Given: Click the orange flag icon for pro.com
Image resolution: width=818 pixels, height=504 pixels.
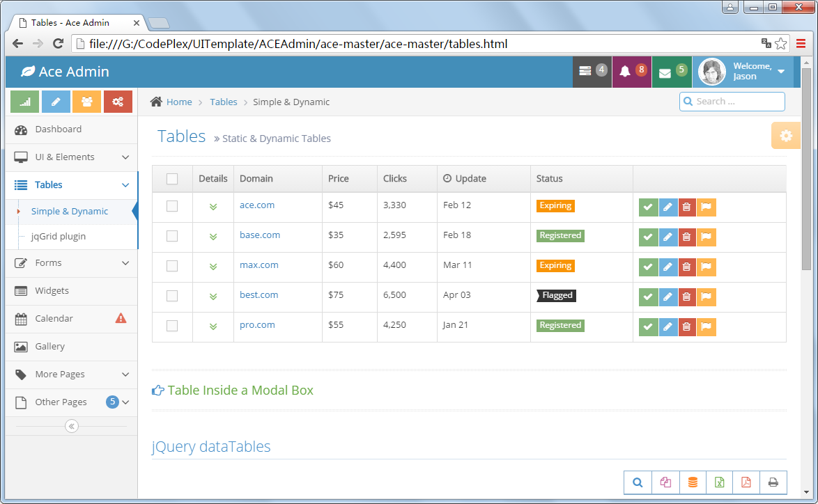Looking at the screenshot, I should point(706,327).
